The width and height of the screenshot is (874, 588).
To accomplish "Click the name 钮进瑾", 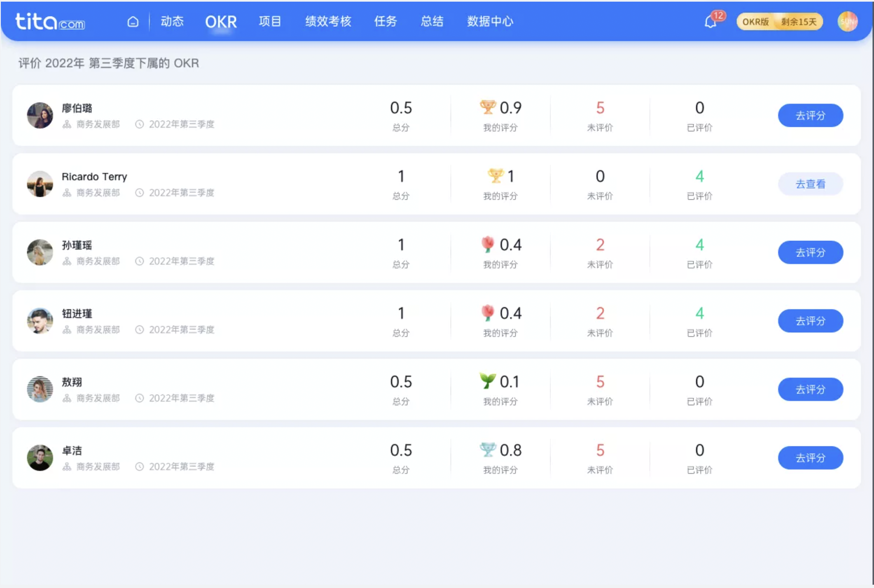I will point(77,313).
